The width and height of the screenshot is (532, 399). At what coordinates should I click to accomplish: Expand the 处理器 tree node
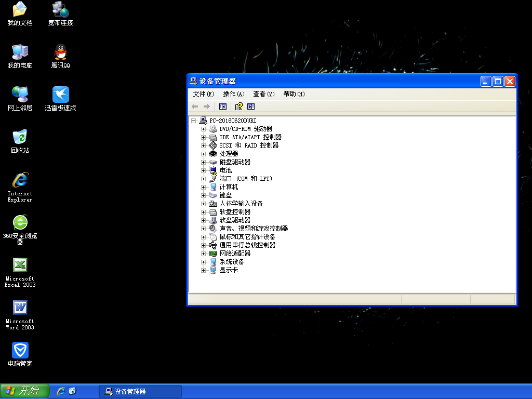click(x=204, y=154)
